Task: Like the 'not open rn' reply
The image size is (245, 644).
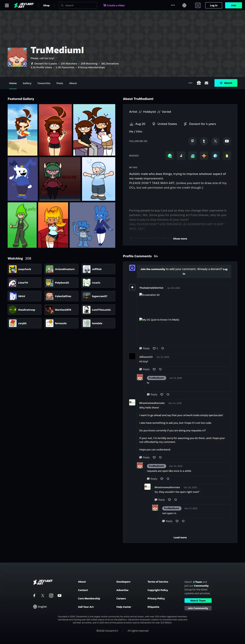Action: click(177, 521)
